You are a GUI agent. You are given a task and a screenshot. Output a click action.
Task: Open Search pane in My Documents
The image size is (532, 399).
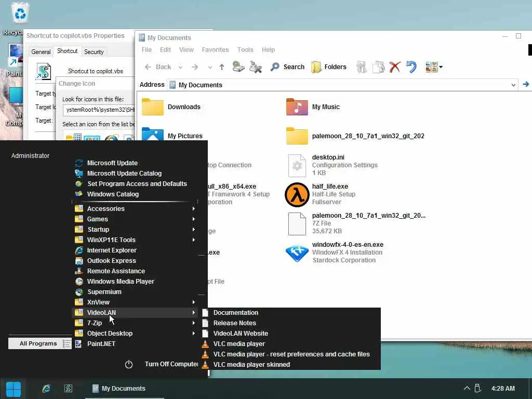(287, 67)
